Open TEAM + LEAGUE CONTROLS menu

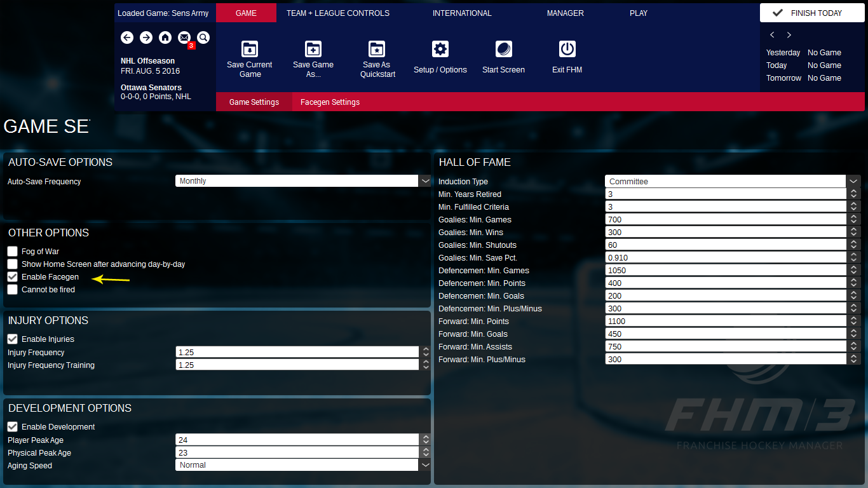click(338, 13)
